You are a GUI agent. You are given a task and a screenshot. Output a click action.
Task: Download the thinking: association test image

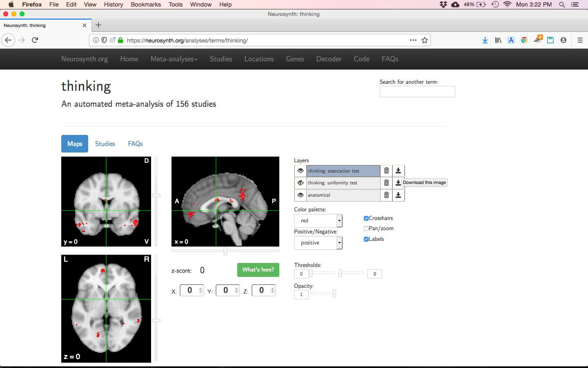click(398, 171)
